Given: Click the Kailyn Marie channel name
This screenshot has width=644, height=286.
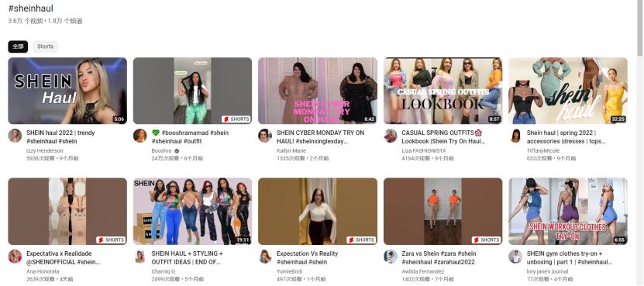Looking at the screenshot, I should [291, 151].
